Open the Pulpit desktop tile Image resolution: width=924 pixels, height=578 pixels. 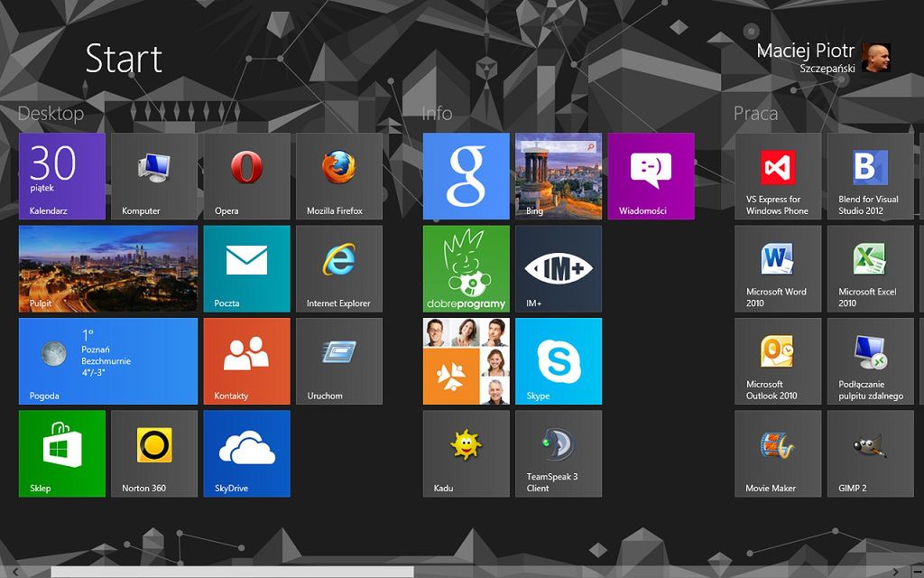click(x=108, y=268)
